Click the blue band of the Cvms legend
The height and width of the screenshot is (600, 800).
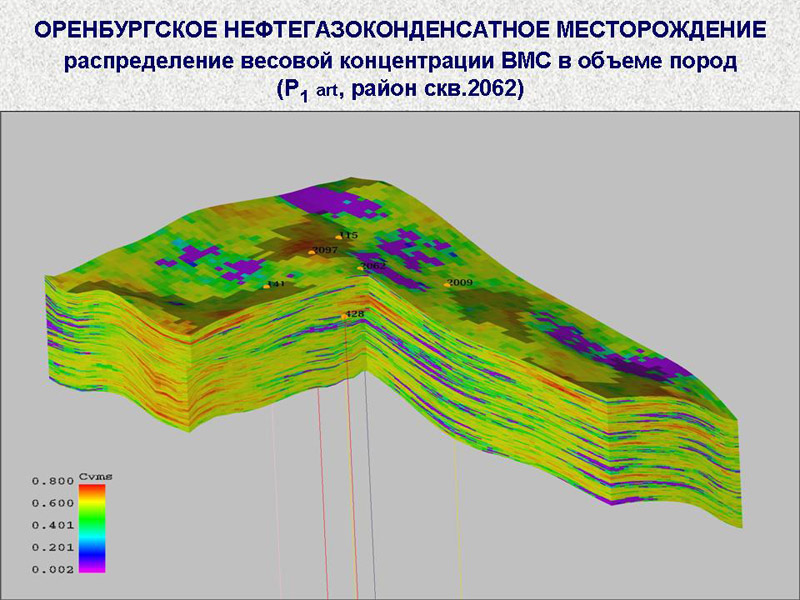[x=92, y=550]
